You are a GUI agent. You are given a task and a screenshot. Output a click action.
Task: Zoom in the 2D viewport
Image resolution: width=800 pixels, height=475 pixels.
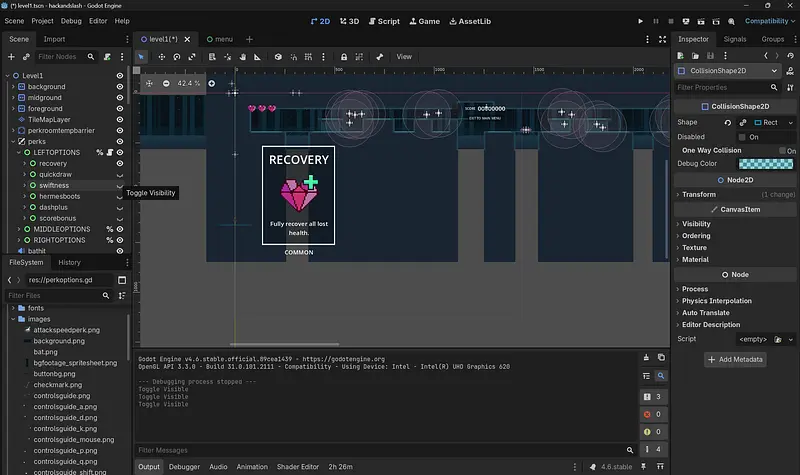click(211, 83)
